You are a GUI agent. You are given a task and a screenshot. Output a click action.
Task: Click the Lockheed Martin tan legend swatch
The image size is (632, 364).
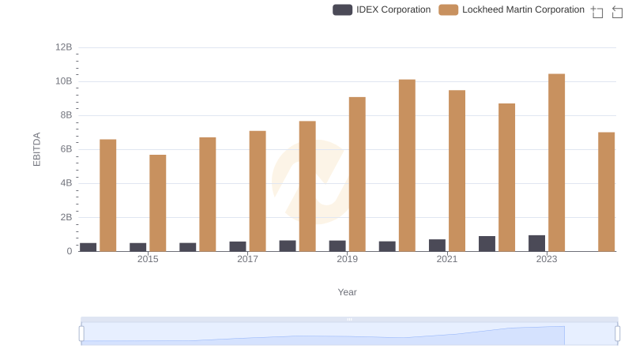click(x=448, y=9)
